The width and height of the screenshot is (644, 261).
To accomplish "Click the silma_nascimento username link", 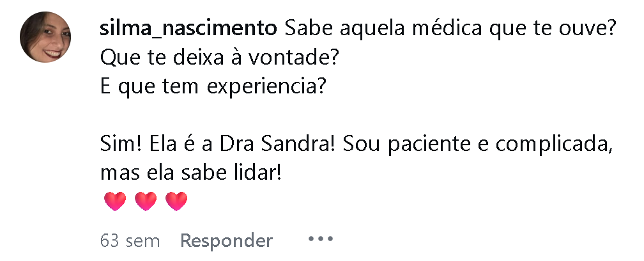I will 188,29.
